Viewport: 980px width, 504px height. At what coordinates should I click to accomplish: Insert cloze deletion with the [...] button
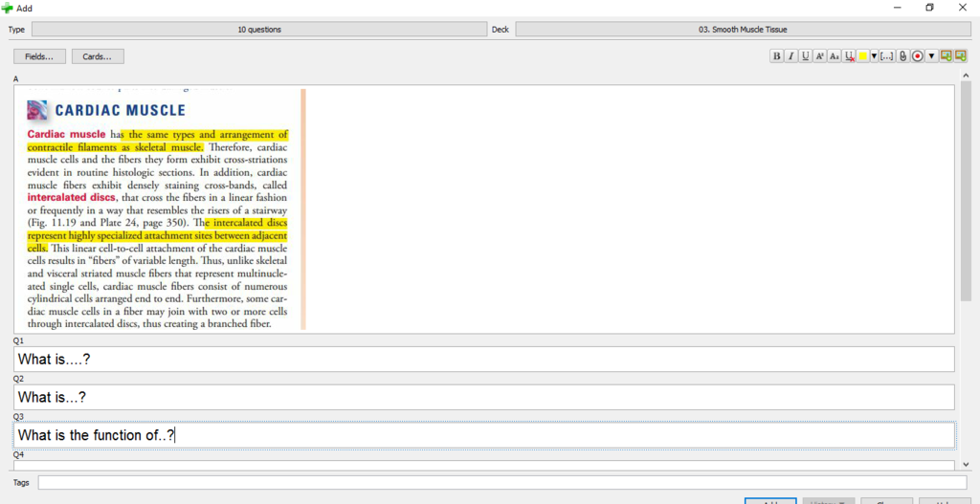pos(887,56)
